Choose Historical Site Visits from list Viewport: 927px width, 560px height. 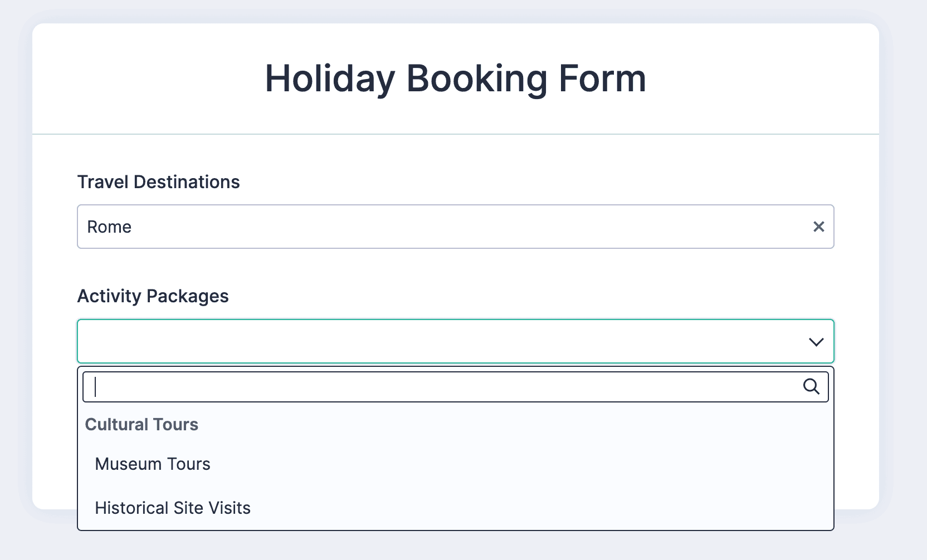point(173,508)
